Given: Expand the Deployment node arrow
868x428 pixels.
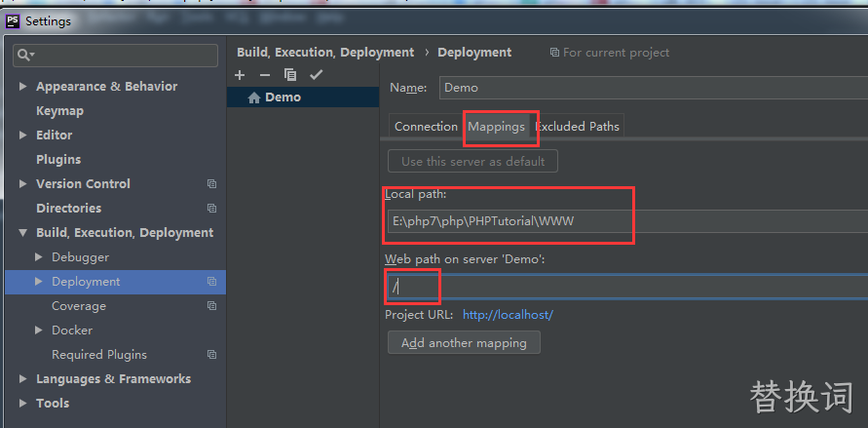Looking at the screenshot, I should 38,282.
